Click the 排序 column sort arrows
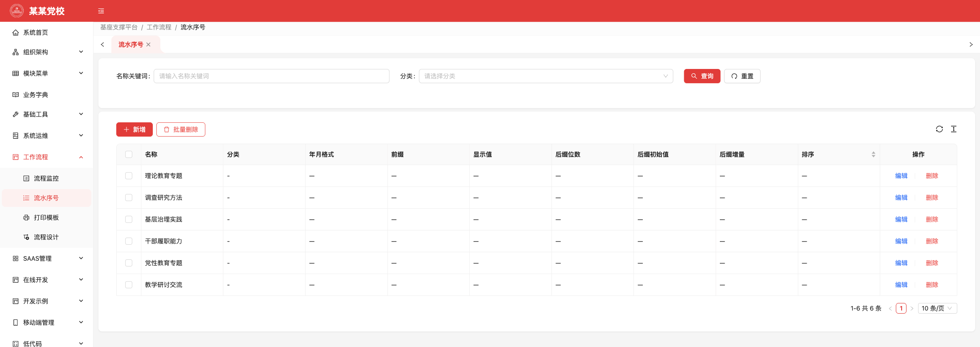Image resolution: width=980 pixels, height=347 pixels. click(874, 154)
